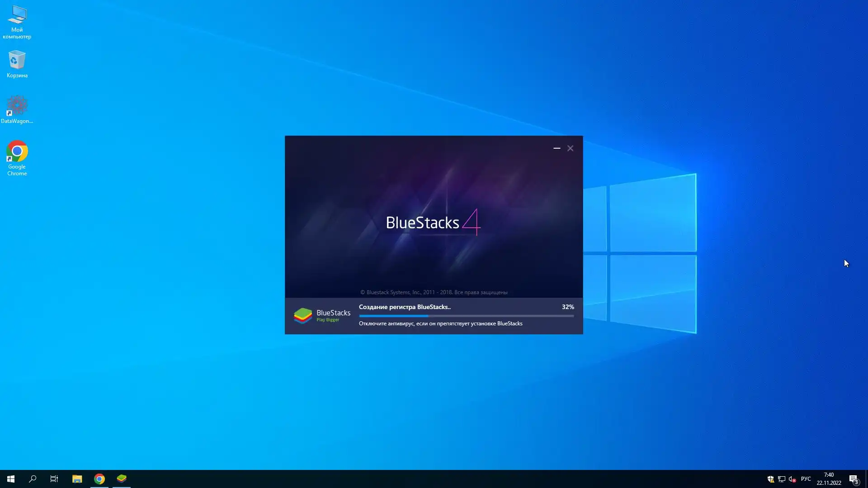Open the network status tray icon

pyautogui.click(x=781, y=479)
